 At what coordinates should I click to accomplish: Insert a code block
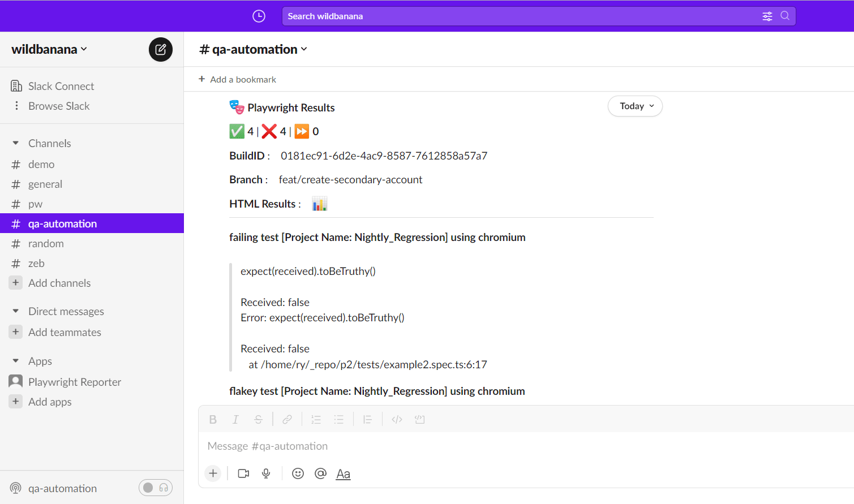click(x=419, y=419)
